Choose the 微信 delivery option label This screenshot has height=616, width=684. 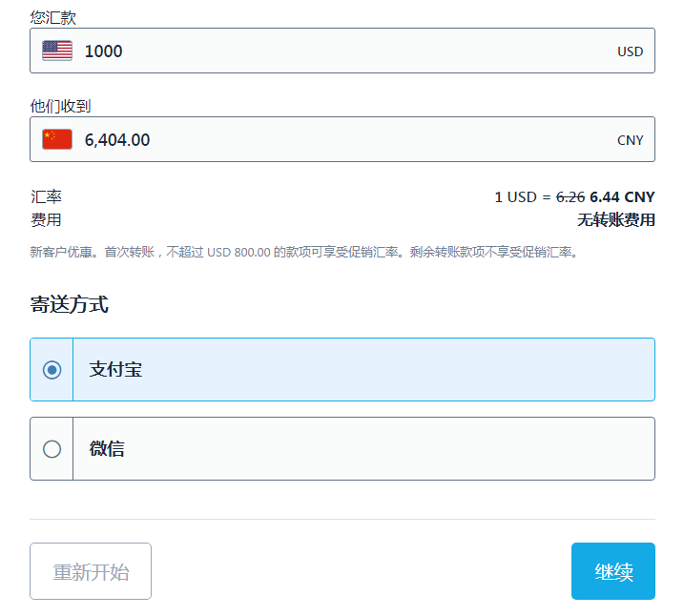pos(107,449)
